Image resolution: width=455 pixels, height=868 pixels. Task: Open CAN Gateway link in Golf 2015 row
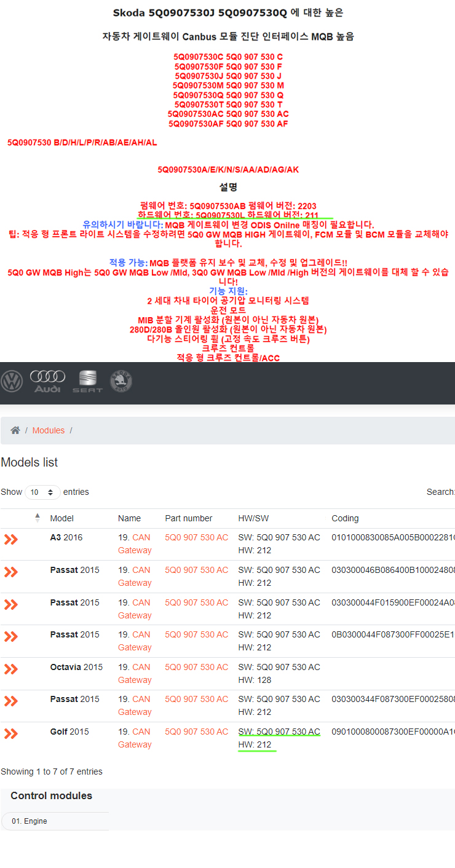pos(135,738)
